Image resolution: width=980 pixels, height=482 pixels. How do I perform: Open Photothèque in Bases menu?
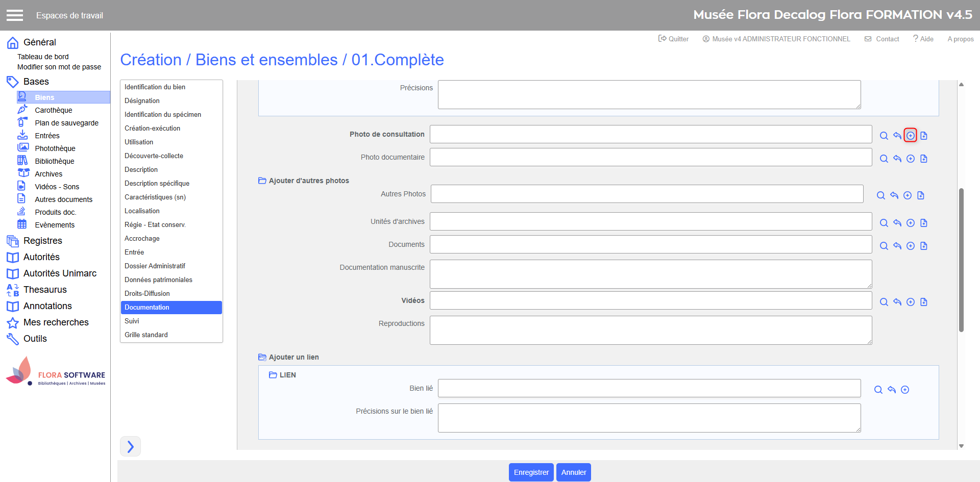[x=55, y=148]
